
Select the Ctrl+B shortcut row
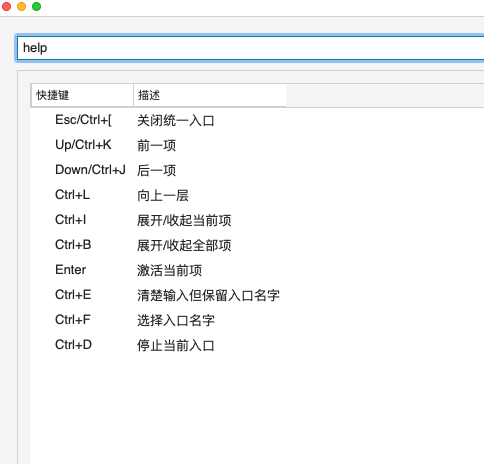257,245
